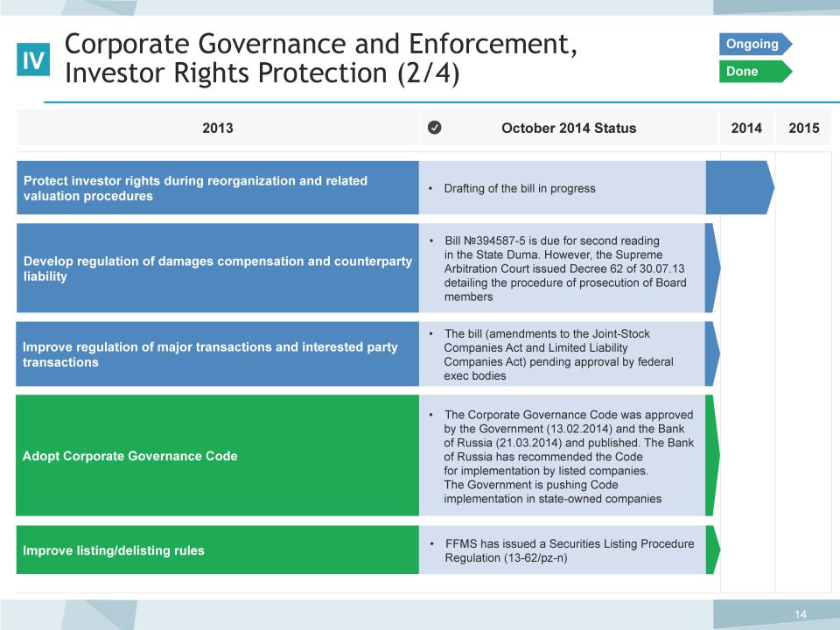Click the blue arrow tip of major transactions row
The image size is (840, 630).
pos(712,354)
